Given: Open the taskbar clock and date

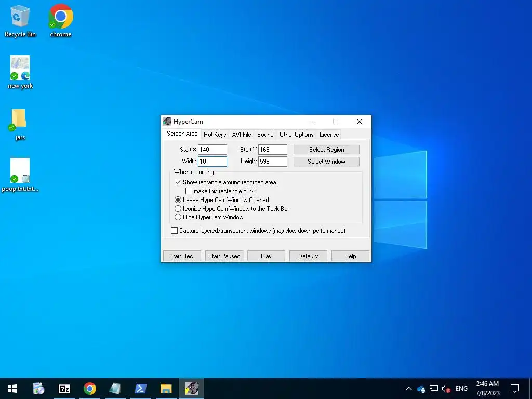Looking at the screenshot, I should coord(487,389).
